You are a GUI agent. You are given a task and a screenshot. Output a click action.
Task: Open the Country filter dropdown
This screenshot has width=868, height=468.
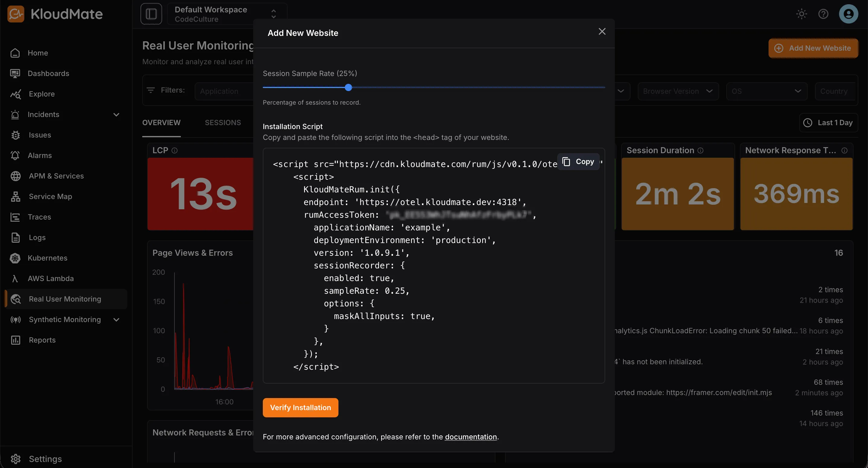835,91
